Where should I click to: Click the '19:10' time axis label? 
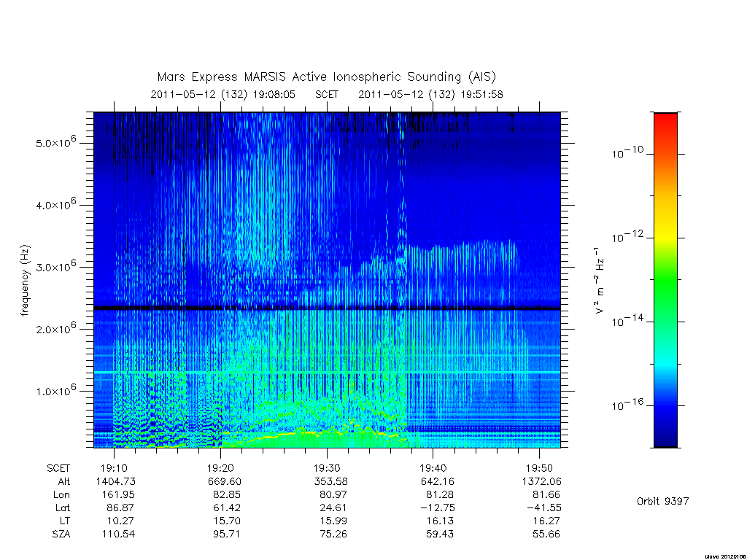point(114,469)
